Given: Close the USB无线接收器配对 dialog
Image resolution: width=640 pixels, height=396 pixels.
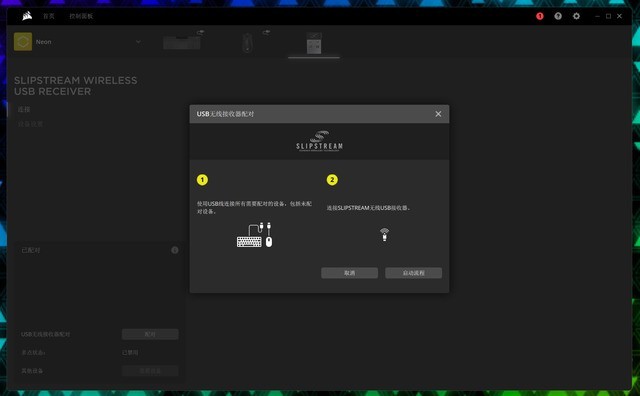Looking at the screenshot, I should coord(438,114).
